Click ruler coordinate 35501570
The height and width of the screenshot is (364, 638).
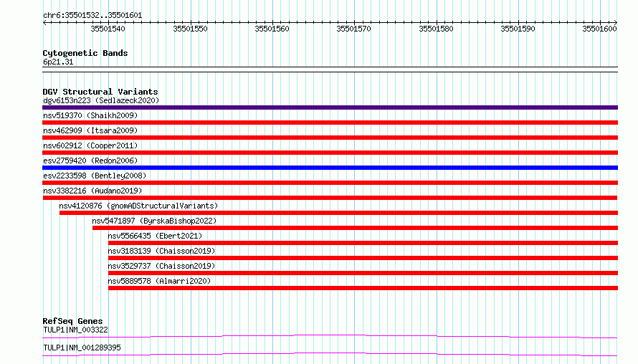tap(353, 29)
